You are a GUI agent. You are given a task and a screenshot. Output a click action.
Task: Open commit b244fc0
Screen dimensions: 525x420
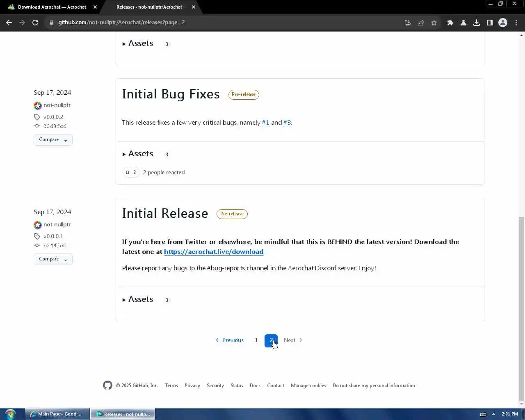point(55,246)
